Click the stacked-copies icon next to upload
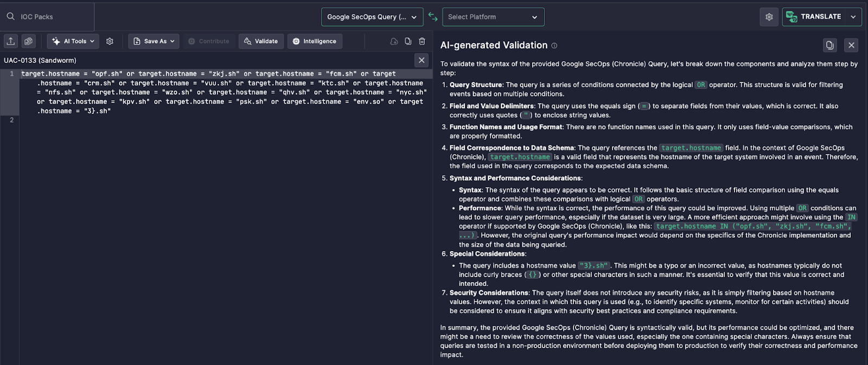The width and height of the screenshot is (868, 365). [28, 41]
